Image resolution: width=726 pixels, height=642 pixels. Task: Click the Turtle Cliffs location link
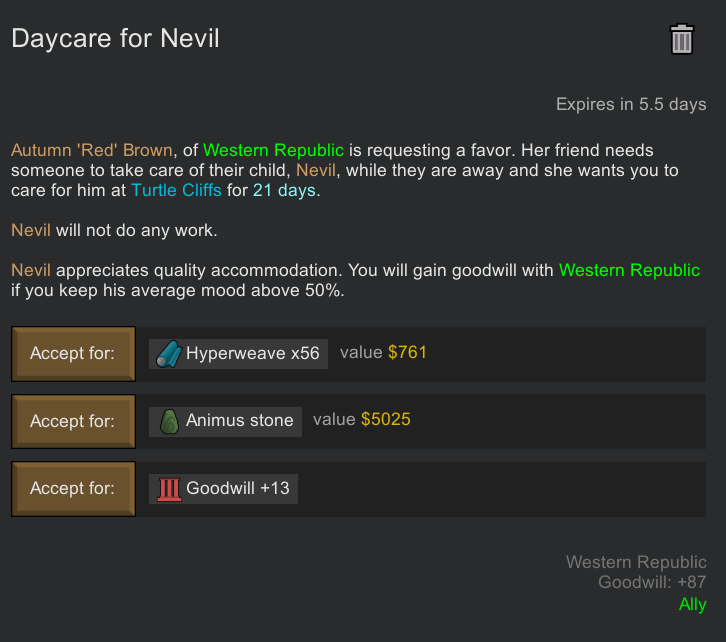[x=176, y=190]
